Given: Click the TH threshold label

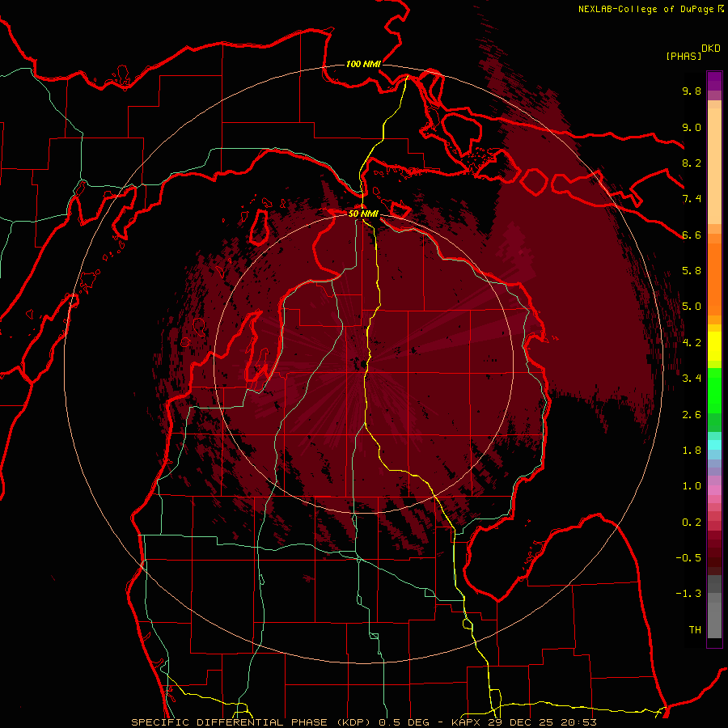Looking at the screenshot, I should click(x=695, y=630).
